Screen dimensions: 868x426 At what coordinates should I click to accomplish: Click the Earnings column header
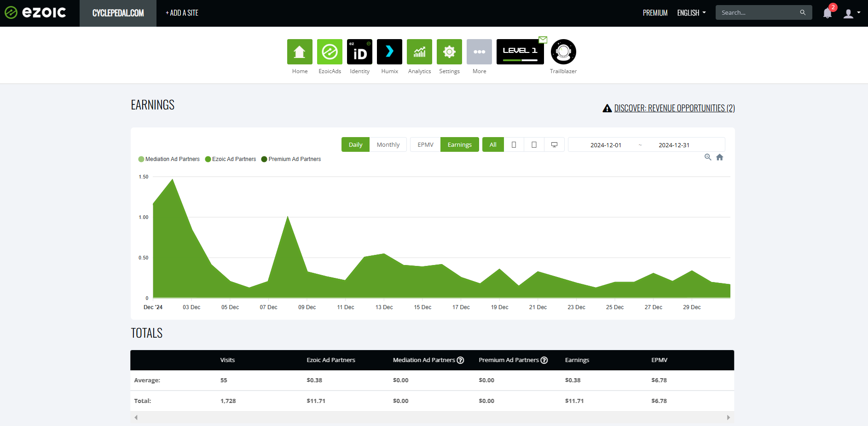click(577, 360)
